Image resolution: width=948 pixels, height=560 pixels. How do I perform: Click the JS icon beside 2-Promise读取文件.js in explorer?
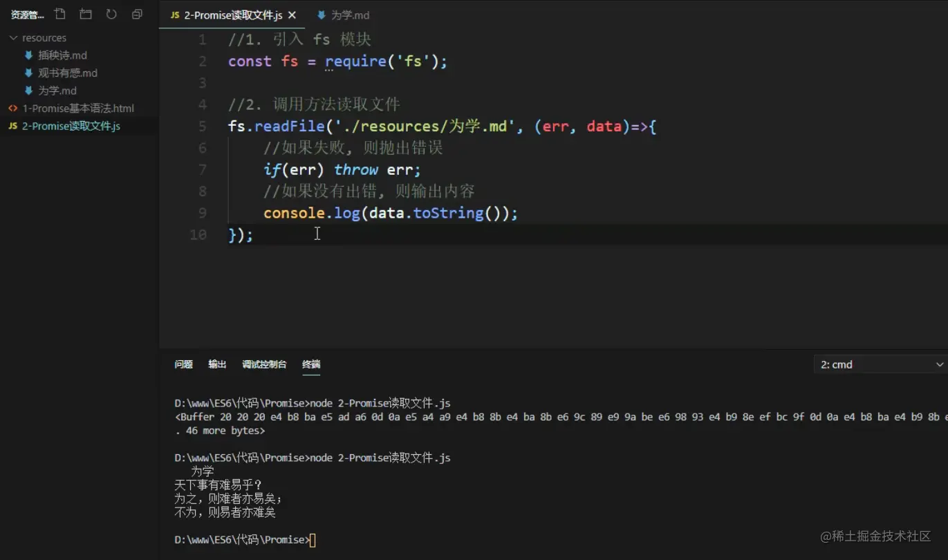point(12,126)
